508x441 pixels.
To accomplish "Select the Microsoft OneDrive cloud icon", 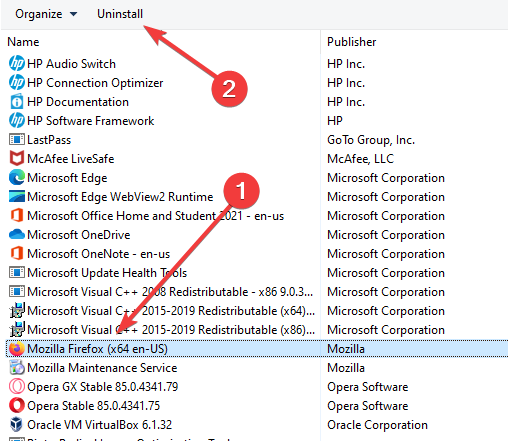I will 17,234.
